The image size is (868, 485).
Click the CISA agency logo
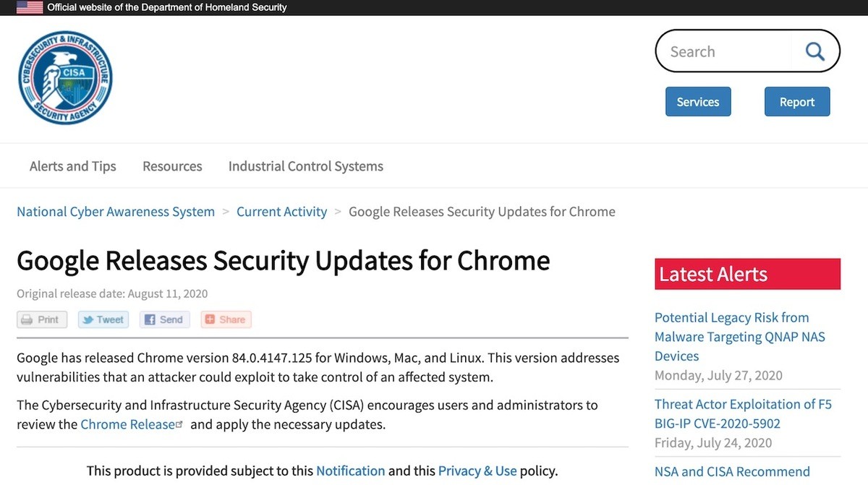65,77
